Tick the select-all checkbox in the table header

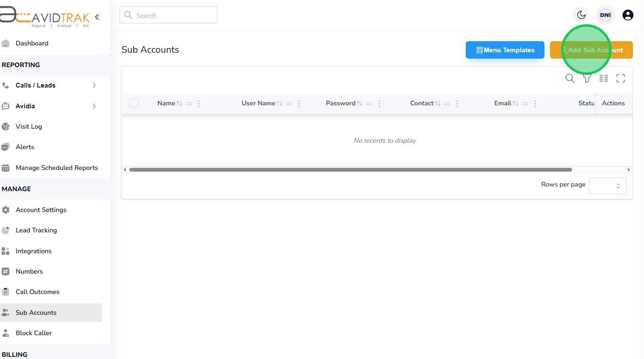tap(134, 103)
